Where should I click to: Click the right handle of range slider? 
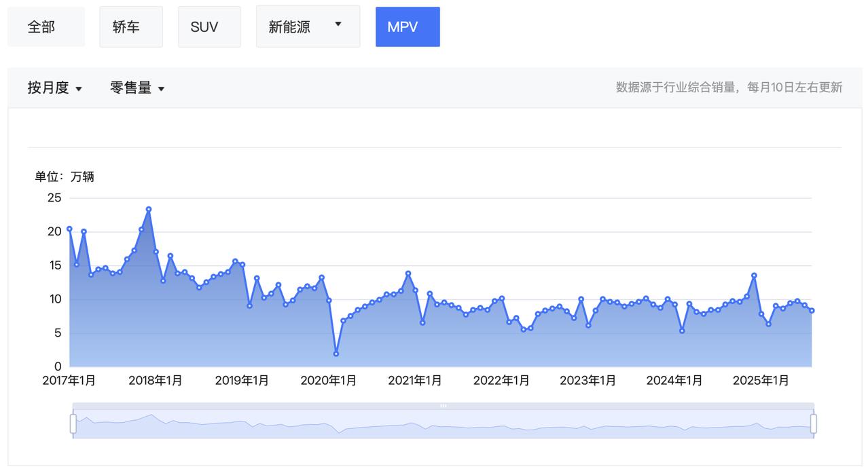pyautogui.click(x=813, y=423)
